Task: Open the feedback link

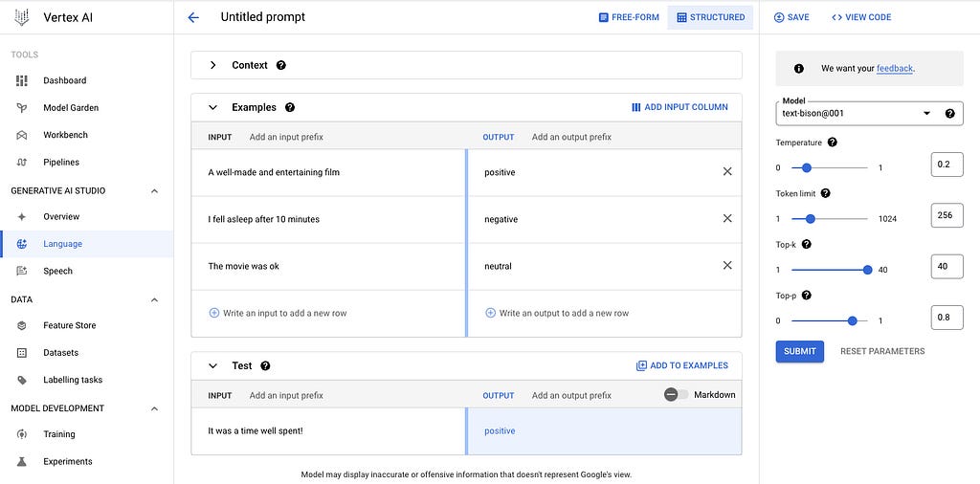Action: (895, 69)
